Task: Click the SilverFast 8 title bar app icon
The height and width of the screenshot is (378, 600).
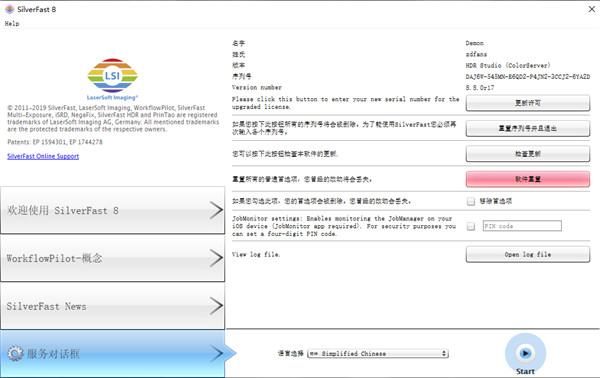Action: click(10, 9)
